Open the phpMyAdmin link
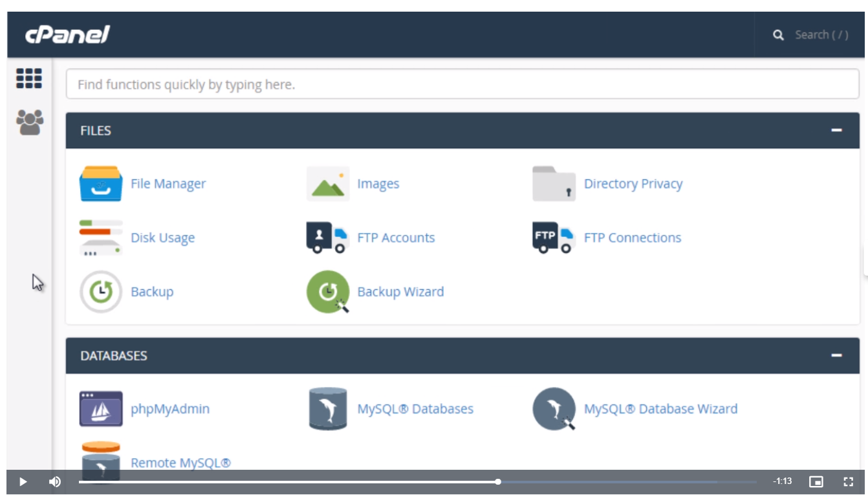 (x=170, y=409)
